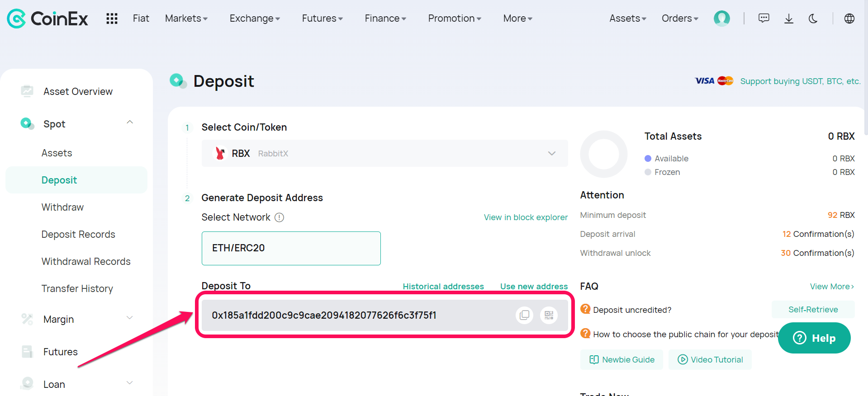
Task: Click Support buying USDT, BTC link
Action: 800,81
